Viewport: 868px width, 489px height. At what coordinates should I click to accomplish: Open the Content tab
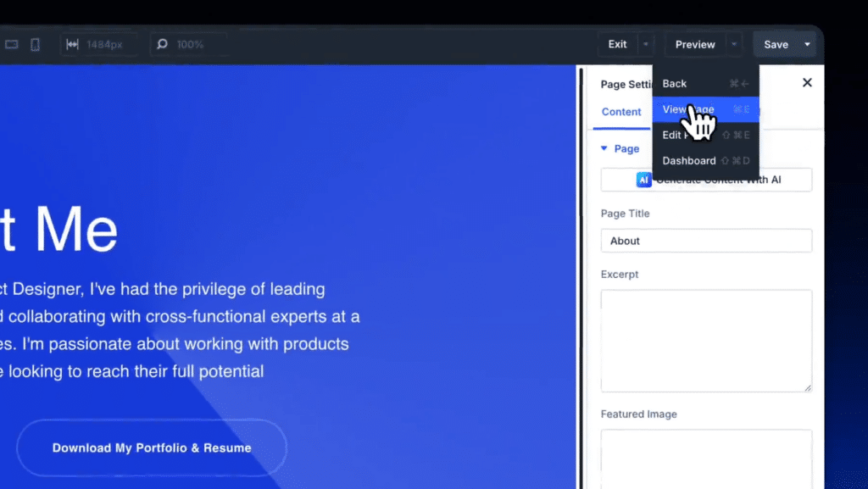(621, 112)
